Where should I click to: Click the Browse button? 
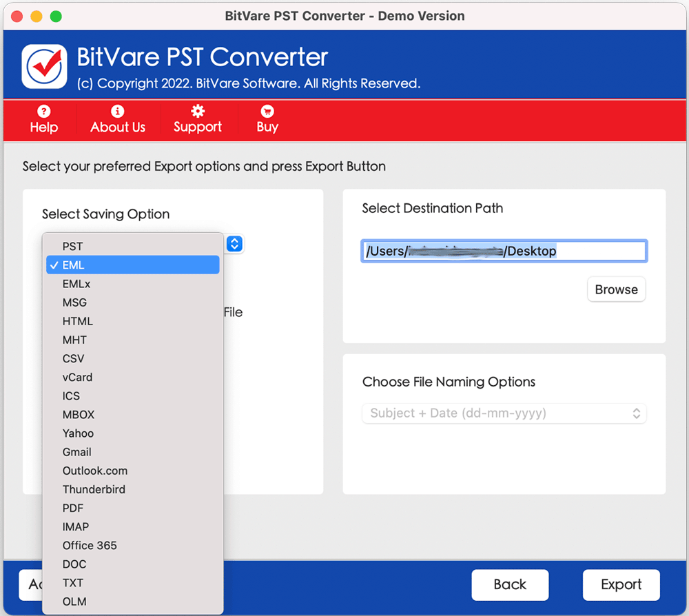pyautogui.click(x=616, y=289)
